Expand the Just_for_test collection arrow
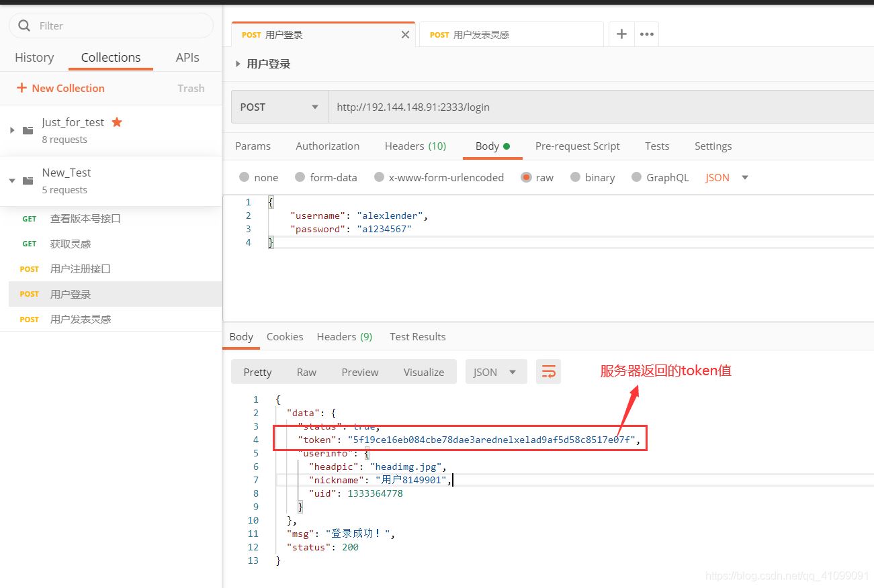Image resolution: width=874 pixels, height=588 pixels. (x=12, y=130)
